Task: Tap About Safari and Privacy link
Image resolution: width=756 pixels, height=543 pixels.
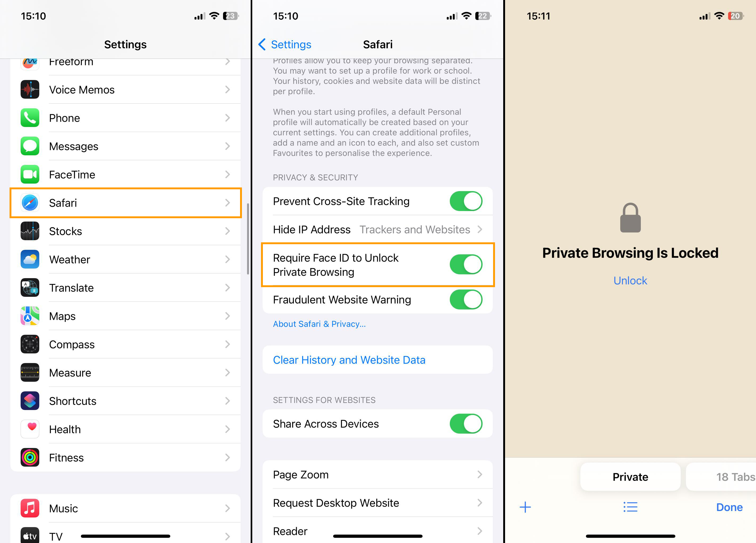Action: coord(320,324)
